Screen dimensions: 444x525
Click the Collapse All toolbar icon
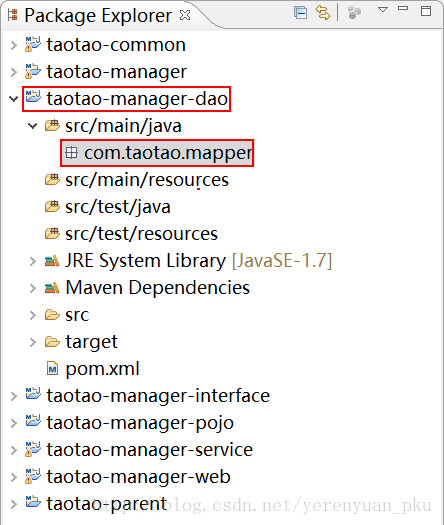[300, 13]
